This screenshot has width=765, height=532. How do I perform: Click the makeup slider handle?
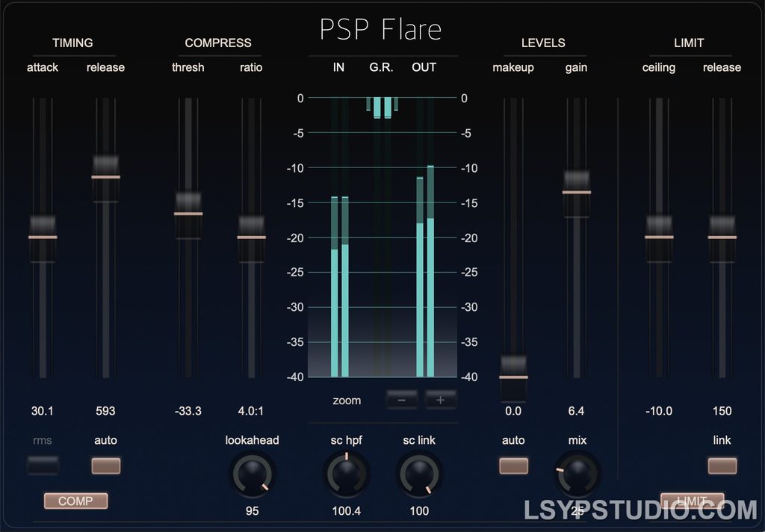(513, 377)
